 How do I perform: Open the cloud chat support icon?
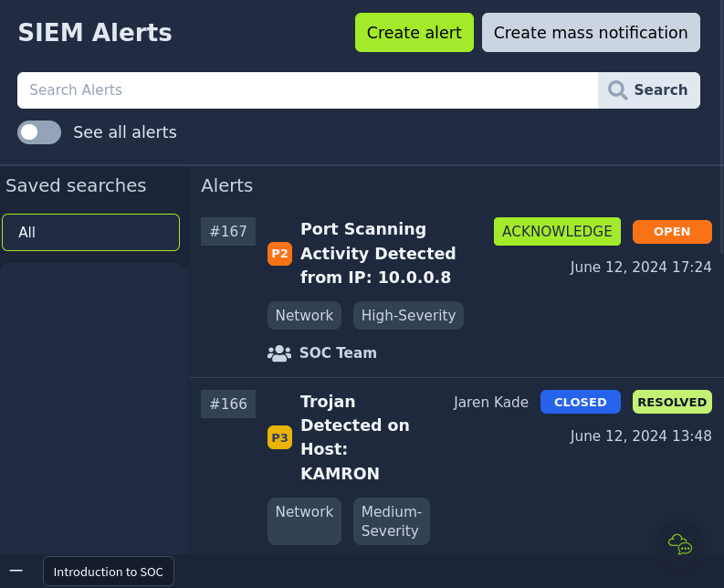680,544
